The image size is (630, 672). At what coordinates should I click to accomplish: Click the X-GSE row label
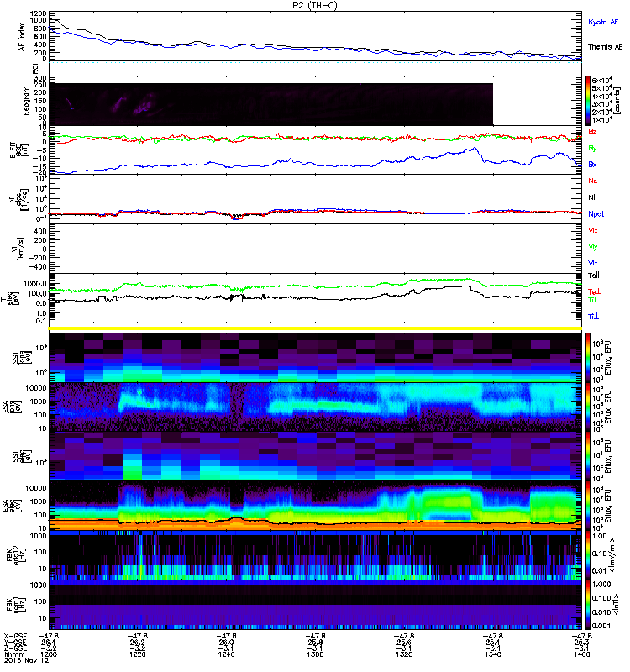(x=15, y=636)
